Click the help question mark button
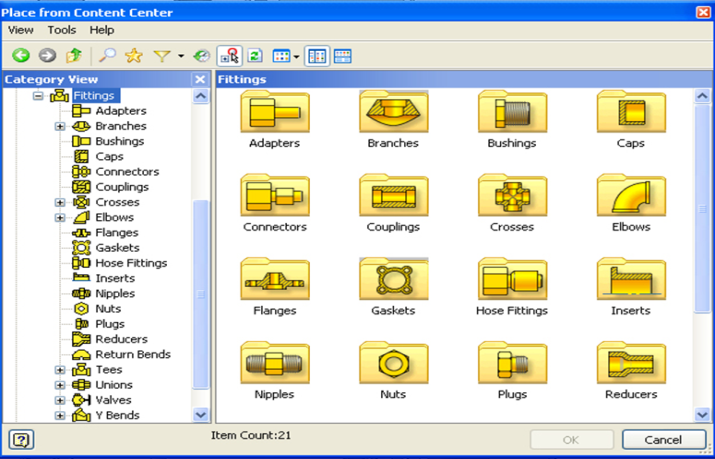The width and height of the screenshot is (715, 459). 21,440
